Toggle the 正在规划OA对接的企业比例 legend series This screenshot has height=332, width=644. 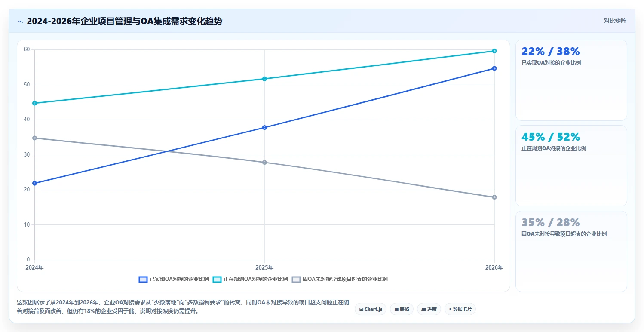251,279
